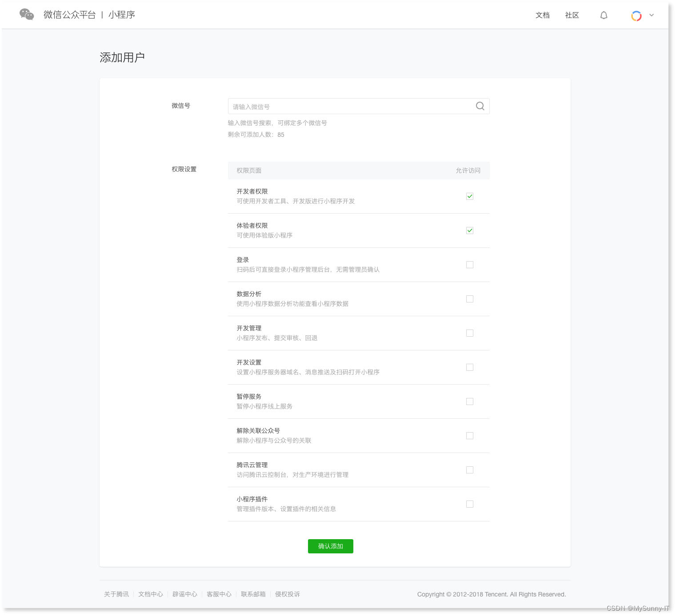
Task: Click the colorful account avatar icon
Action: (636, 16)
